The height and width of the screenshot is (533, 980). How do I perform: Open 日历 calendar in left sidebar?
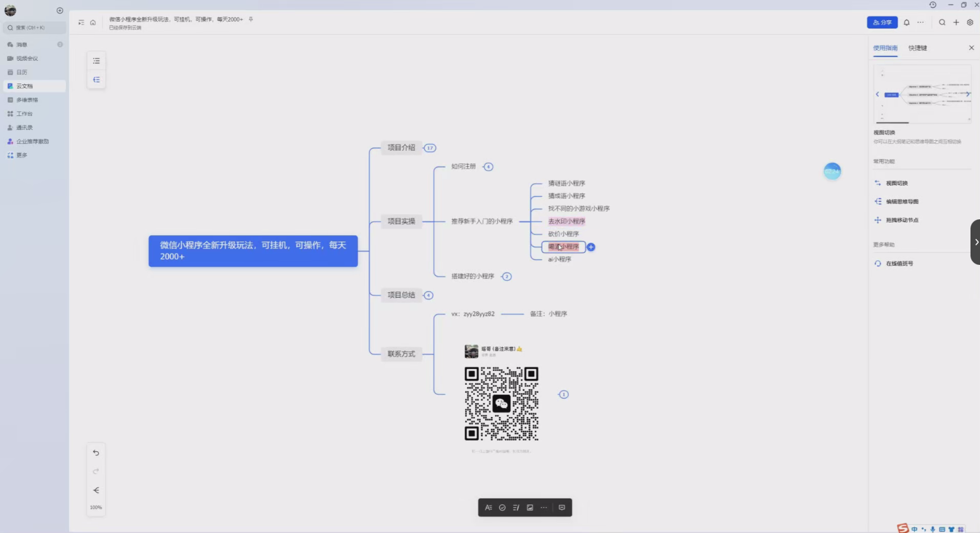click(x=34, y=72)
